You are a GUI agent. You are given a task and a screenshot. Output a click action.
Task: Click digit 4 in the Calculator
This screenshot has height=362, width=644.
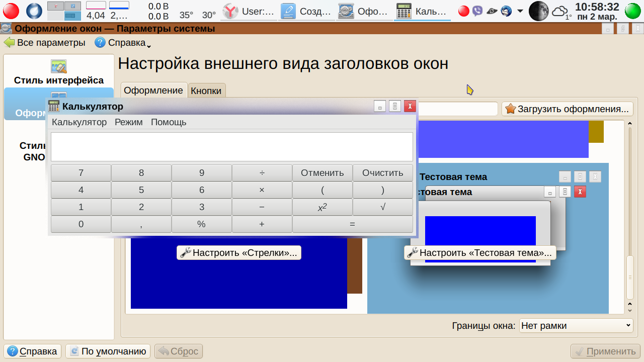[x=81, y=190]
